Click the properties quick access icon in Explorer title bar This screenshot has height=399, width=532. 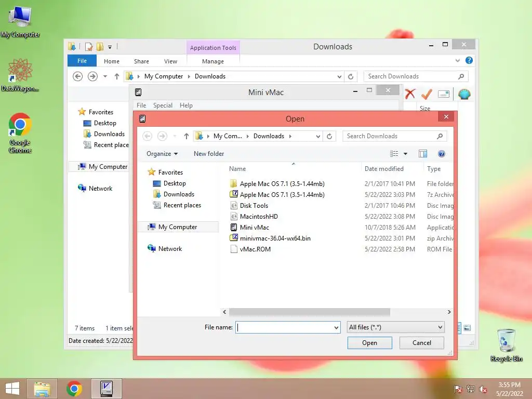(x=88, y=46)
